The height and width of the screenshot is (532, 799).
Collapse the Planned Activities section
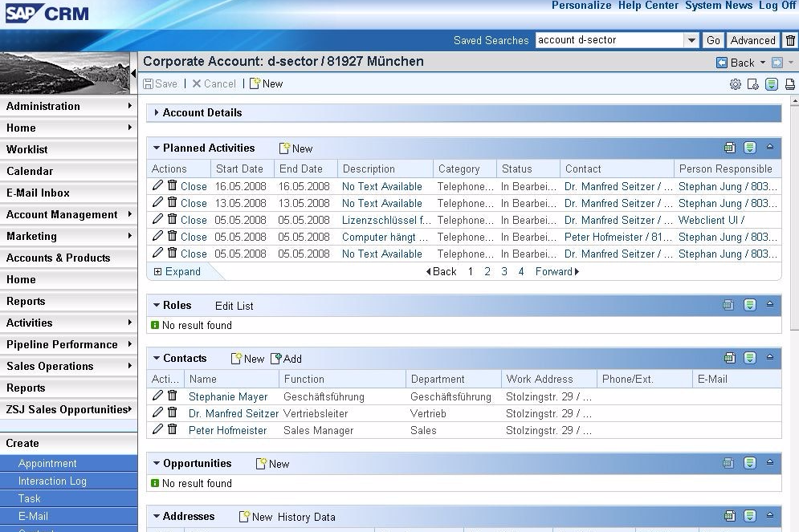(157, 148)
